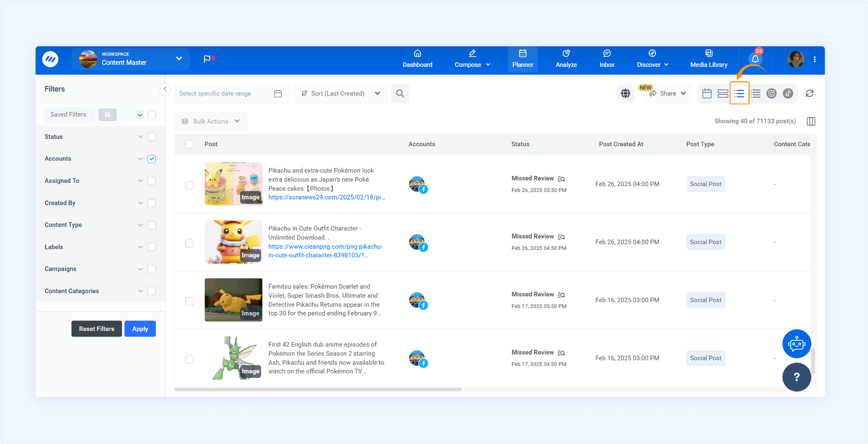Open the Share dropdown
Image resolution: width=868 pixels, height=444 pixels.
click(x=667, y=93)
